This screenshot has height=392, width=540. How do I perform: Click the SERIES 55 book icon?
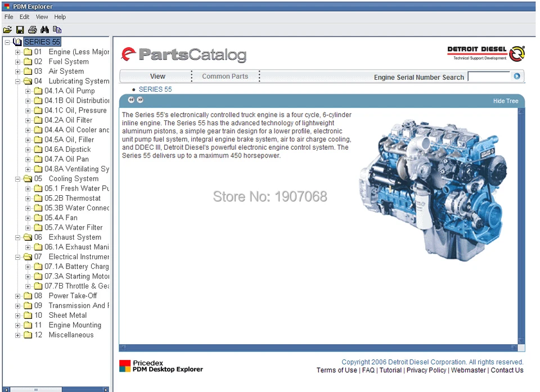tap(17, 42)
